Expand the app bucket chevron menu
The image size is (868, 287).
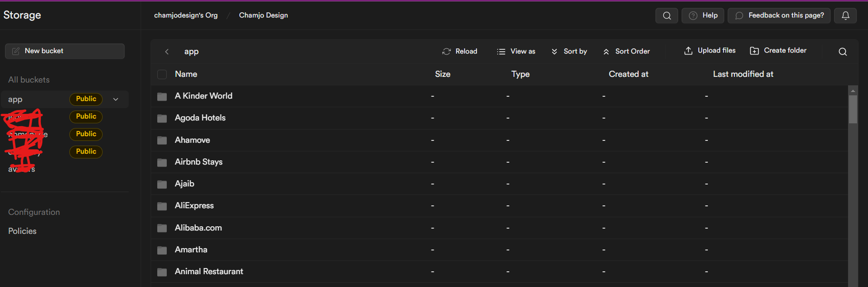coord(115,99)
